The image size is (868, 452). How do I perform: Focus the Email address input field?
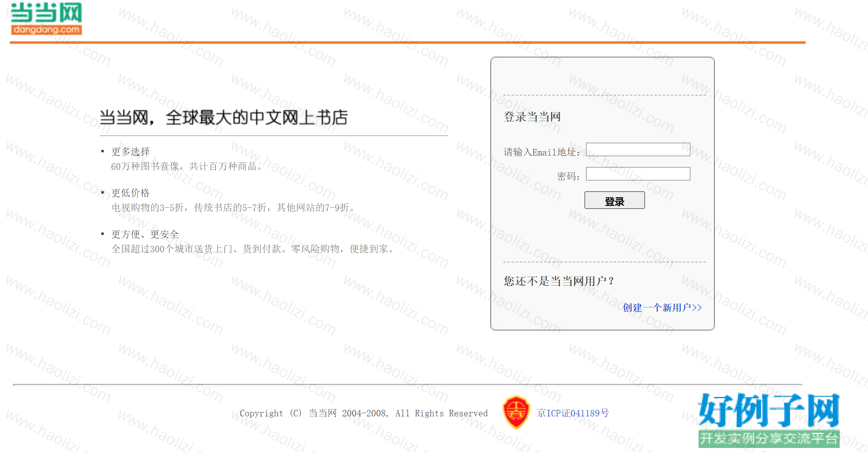[638, 149]
